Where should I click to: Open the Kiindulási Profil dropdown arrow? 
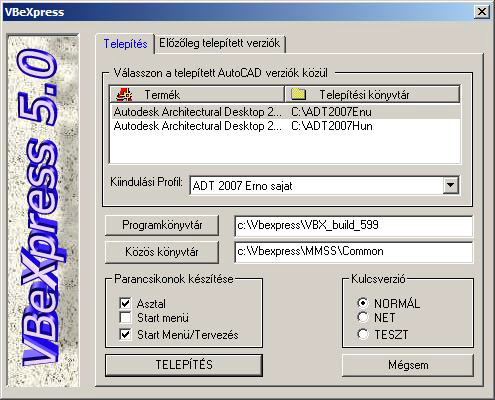(x=450, y=185)
